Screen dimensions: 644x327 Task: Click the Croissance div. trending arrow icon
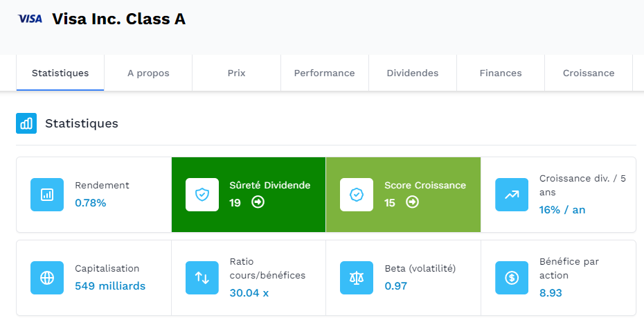coord(512,195)
